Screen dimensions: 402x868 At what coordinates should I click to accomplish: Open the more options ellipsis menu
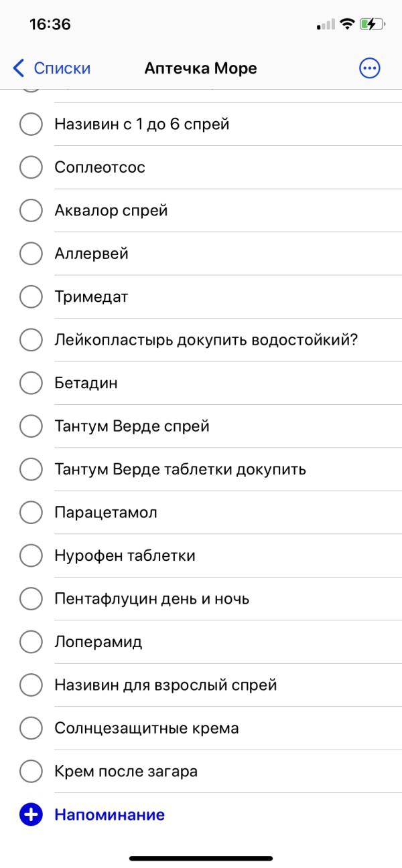[369, 68]
